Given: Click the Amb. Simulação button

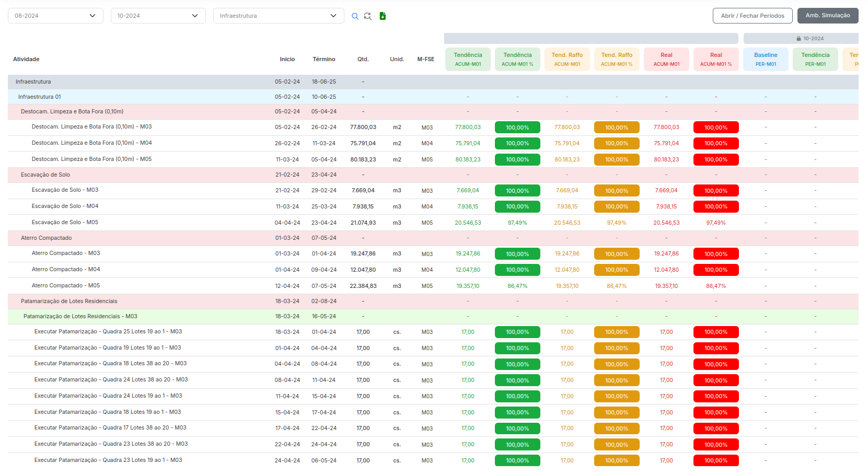Looking at the screenshot, I should pyautogui.click(x=827, y=16).
